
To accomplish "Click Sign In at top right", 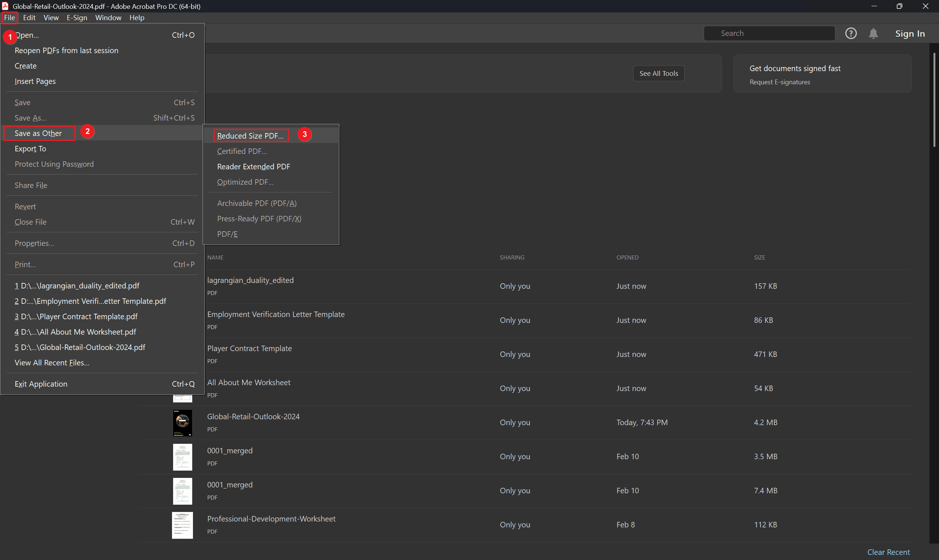I will click(910, 34).
